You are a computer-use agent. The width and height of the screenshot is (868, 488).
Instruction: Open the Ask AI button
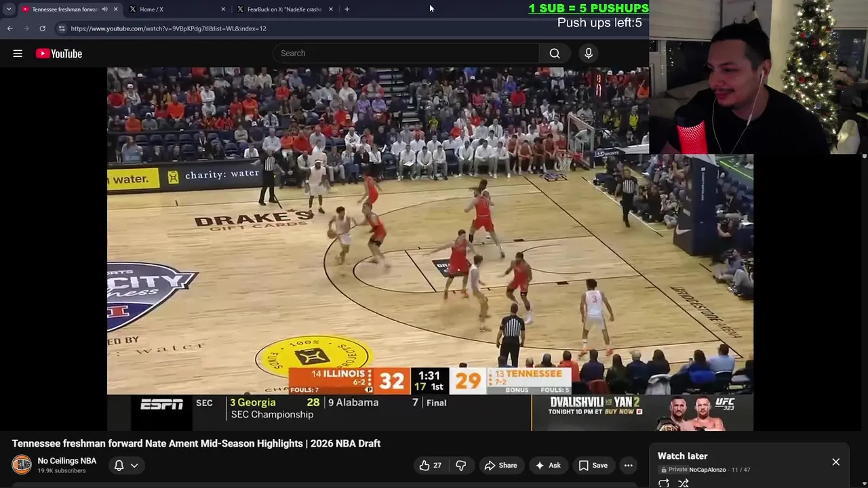point(548,466)
